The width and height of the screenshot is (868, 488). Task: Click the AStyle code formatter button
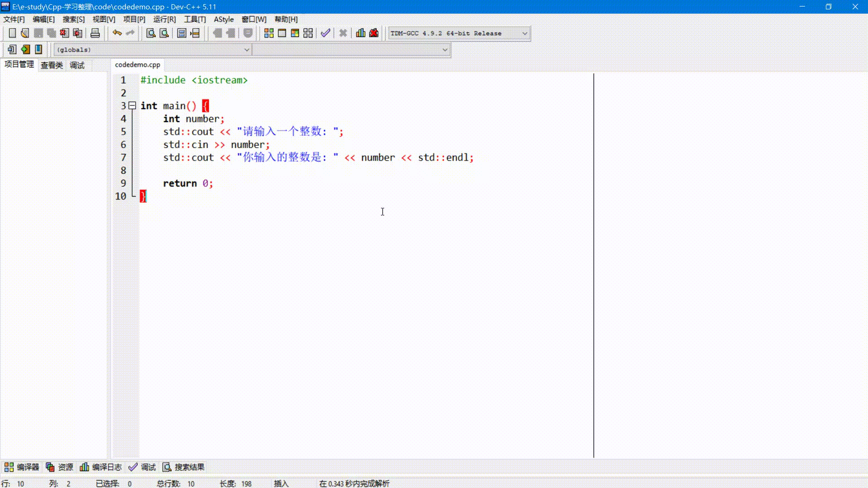(224, 19)
